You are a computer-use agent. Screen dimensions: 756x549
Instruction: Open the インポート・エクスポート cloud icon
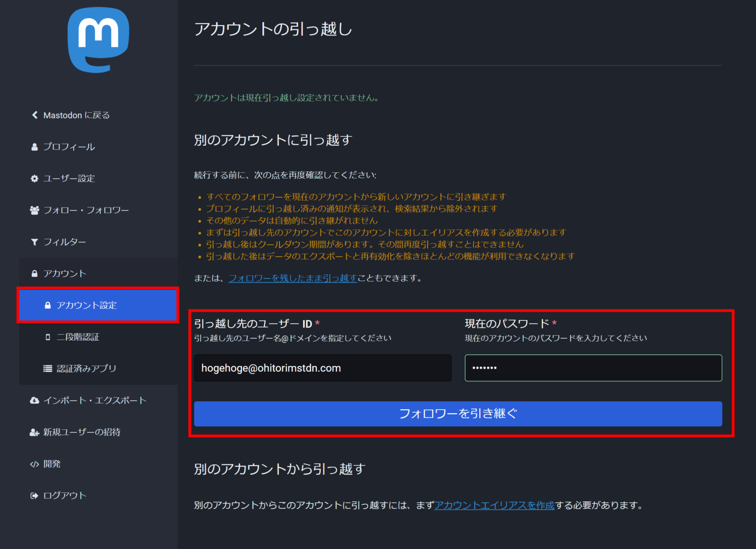[34, 400]
